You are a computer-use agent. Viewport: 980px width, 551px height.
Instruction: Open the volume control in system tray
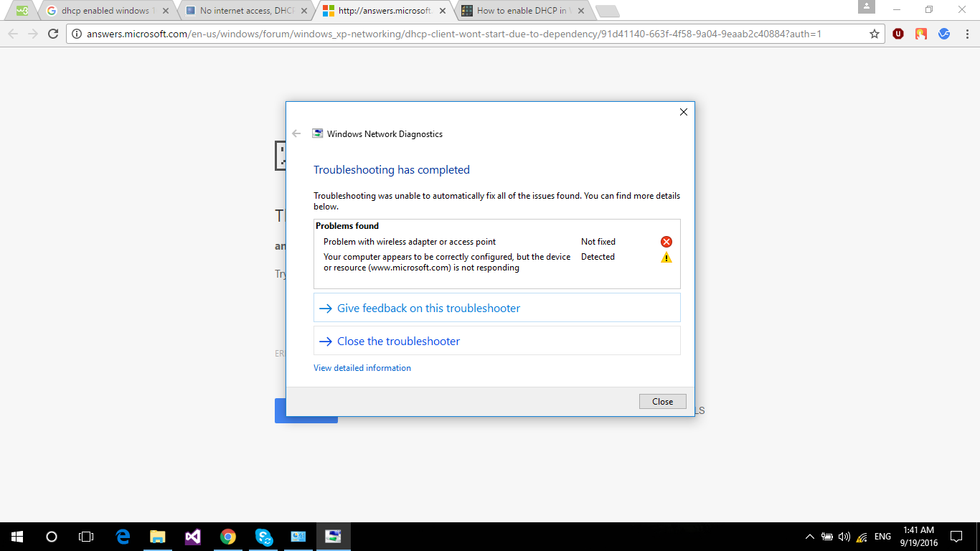pos(844,537)
